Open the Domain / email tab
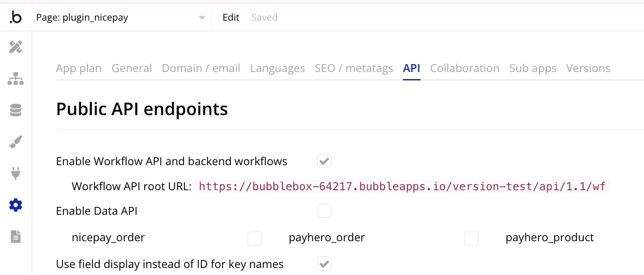This screenshot has height=275, width=644. tap(201, 69)
